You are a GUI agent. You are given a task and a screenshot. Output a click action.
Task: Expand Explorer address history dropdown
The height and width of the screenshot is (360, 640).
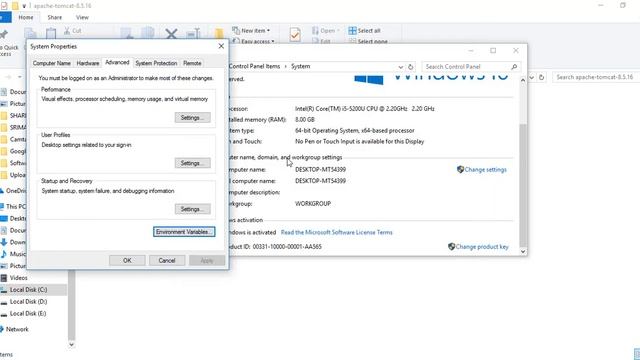click(x=531, y=77)
